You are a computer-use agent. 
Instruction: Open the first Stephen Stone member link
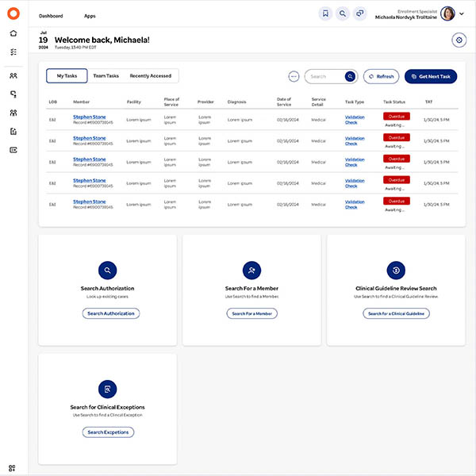coord(89,117)
